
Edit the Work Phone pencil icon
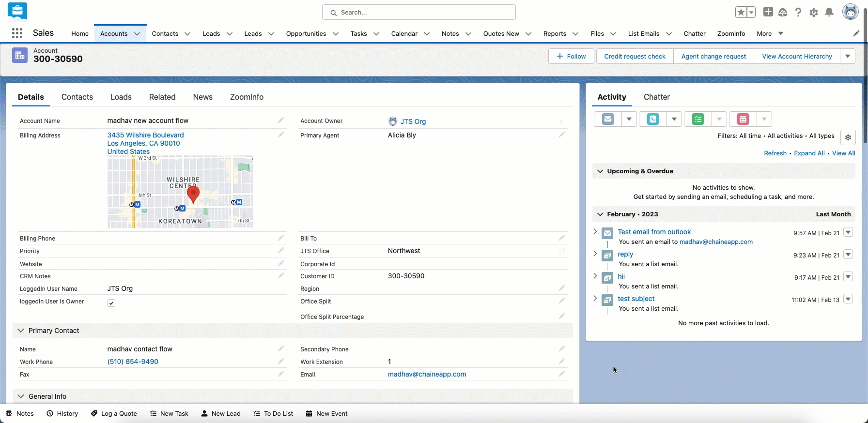pyautogui.click(x=281, y=361)
